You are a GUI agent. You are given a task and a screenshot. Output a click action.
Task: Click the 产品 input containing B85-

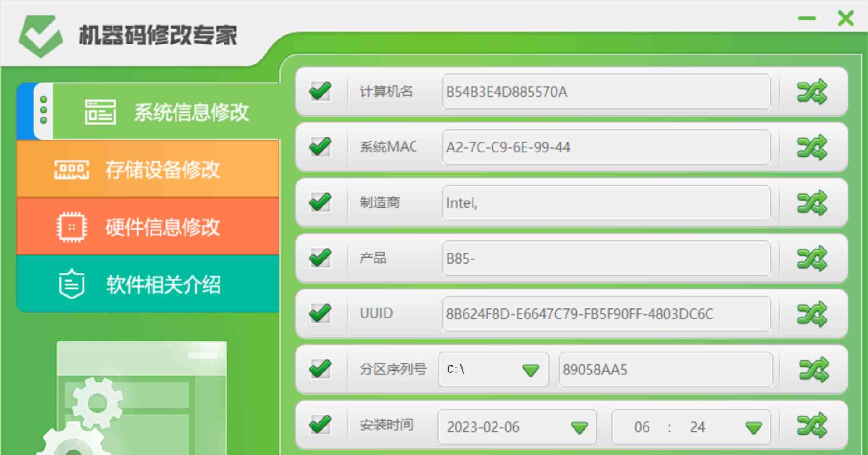point(606,258)
